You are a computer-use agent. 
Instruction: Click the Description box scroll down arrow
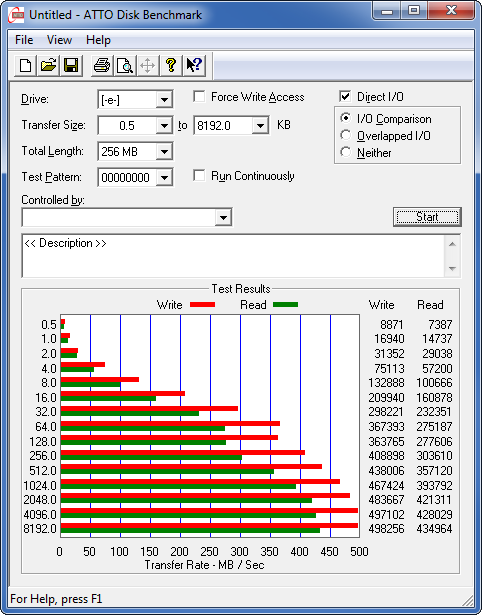pyautogui.click(x=452, y=269)
